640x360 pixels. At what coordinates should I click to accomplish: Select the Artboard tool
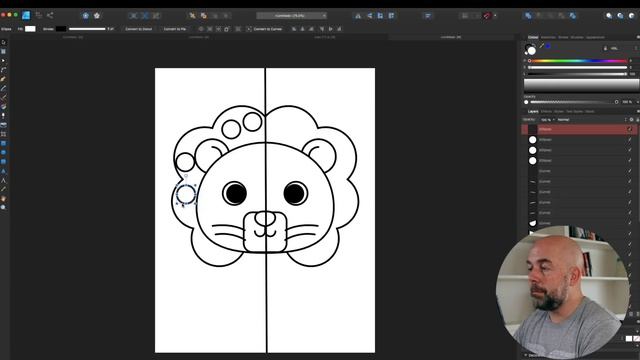click(4, 51)
